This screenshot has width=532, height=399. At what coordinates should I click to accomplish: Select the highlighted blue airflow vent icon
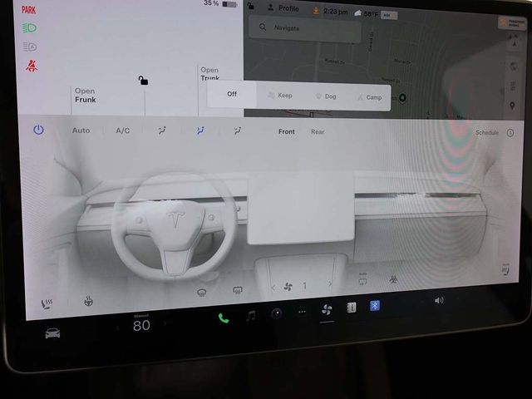tap(200, 131)
